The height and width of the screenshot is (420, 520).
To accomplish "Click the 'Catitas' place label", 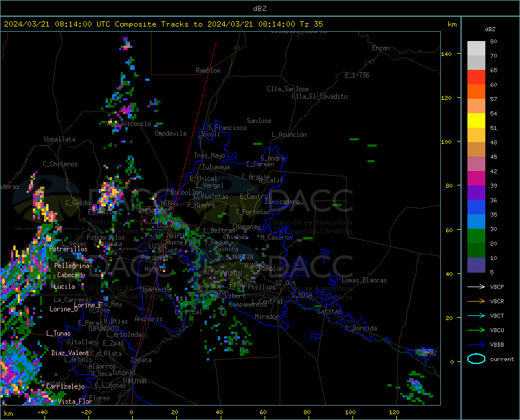I will pyautogui.click(x=329, y=311).
